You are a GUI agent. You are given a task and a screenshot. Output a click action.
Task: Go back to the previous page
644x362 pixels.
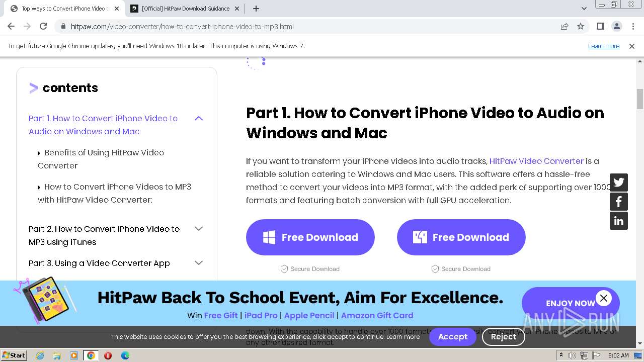pyautogui.click(x=11, y=27)
